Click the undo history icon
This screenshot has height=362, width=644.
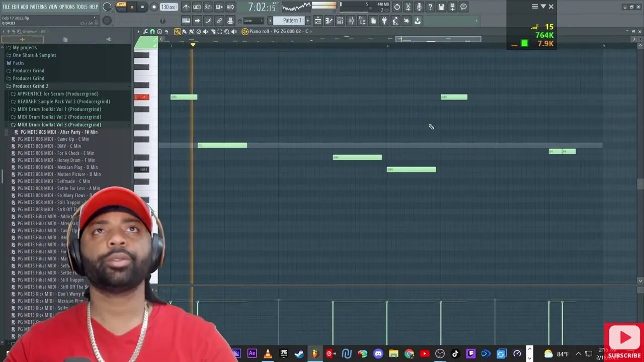397,7
